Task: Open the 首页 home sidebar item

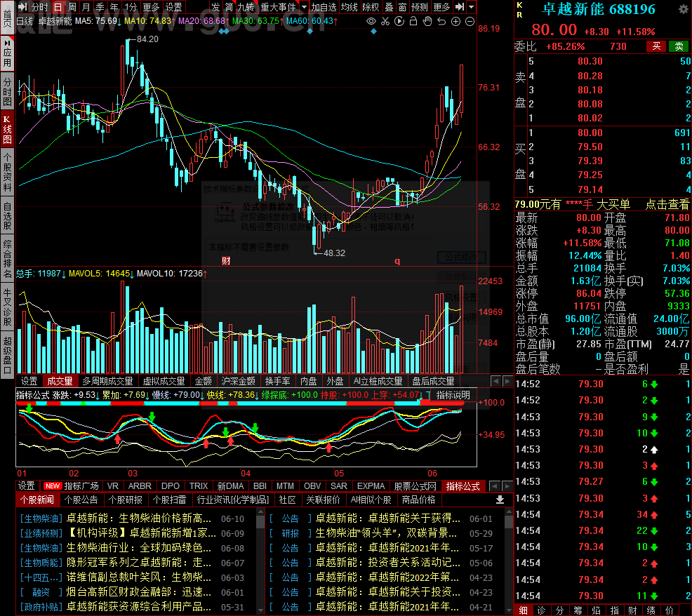Action: (x=7, y=18)
